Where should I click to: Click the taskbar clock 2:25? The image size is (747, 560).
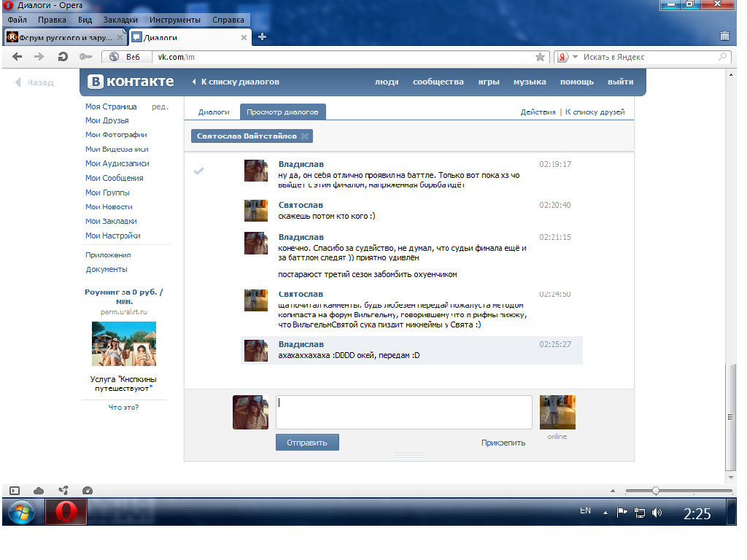[x=697, y=513]
